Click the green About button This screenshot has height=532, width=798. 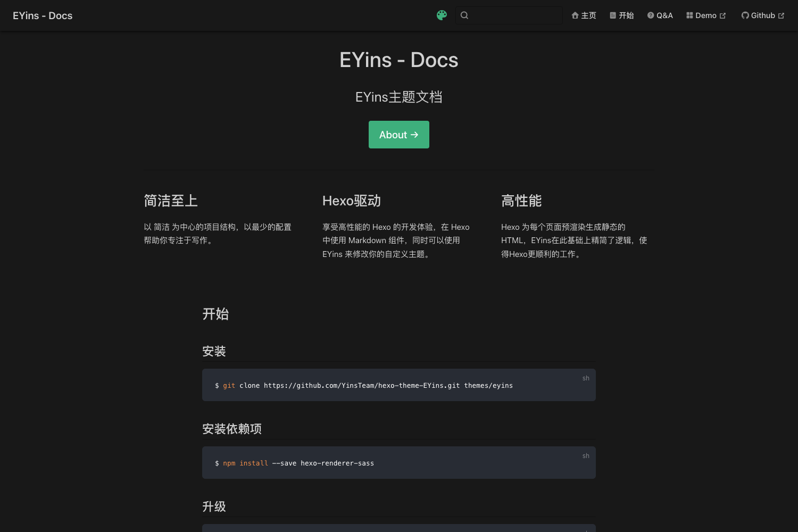(x=399, y=135)
